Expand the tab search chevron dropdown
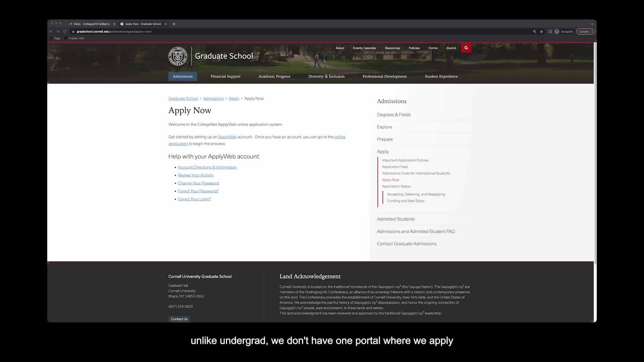The width and height of the screenshot is (644, 362). tap(592, 24)
